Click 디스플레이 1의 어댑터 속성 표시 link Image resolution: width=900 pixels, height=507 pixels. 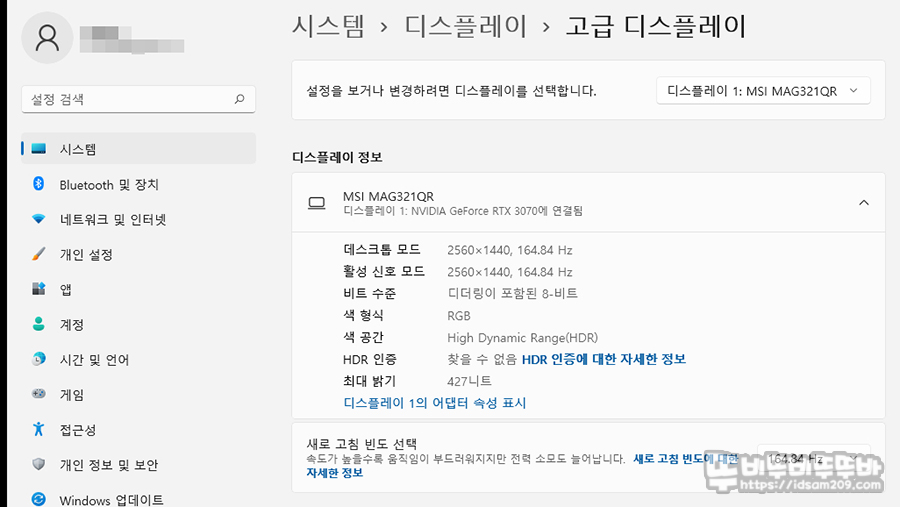point(435,402)
